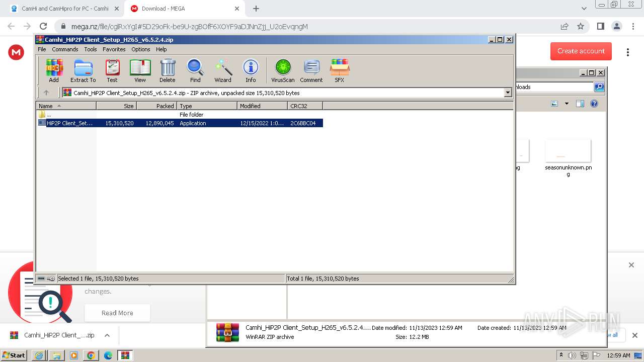Screen dimensions: 644x362
Task: Click the browser reload button
Action: [x=43, y=26]
